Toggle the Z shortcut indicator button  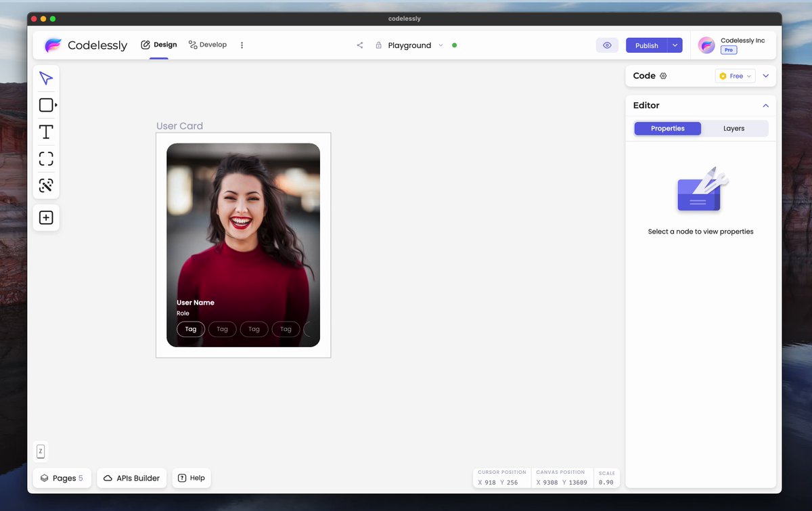coord(41,451)
